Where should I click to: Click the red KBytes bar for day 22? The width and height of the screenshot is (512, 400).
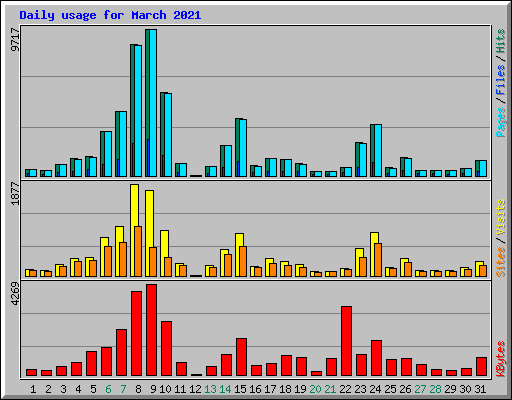click(346, 341)
